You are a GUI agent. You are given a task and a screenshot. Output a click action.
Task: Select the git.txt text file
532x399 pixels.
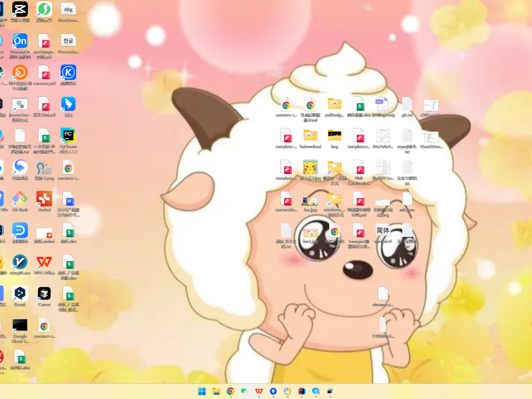(x=407, y=104)
